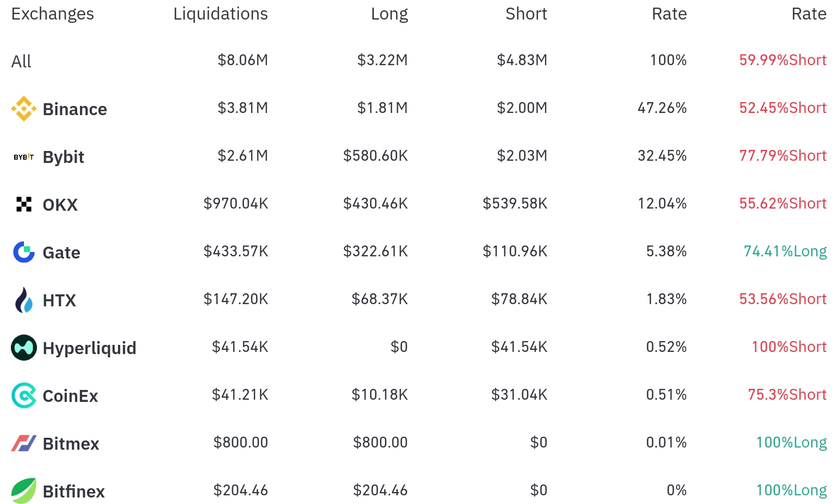The width and height of the screenshot is (838, 504).
Task: Open the Binance exchange name link
Action: [x=75, y=109]
